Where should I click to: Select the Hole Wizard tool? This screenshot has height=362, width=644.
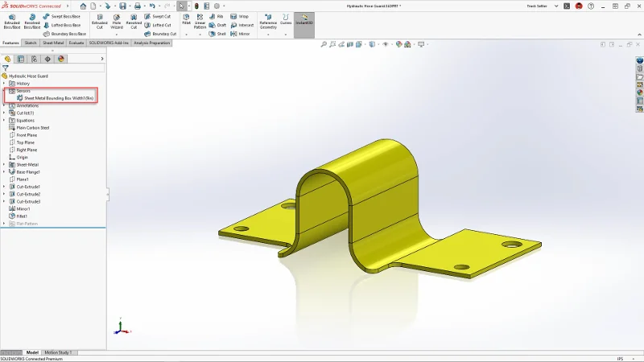tap(117, 21)
